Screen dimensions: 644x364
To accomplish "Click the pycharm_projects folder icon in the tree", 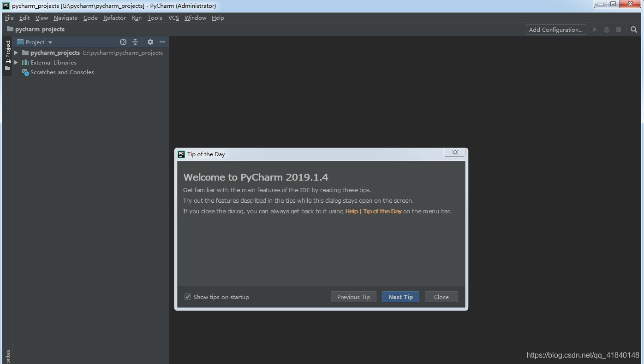I will click(25, 53).
